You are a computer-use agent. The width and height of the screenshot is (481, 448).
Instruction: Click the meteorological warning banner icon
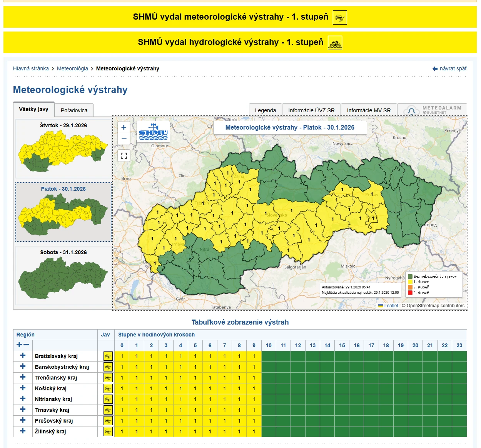coord(339,17)
